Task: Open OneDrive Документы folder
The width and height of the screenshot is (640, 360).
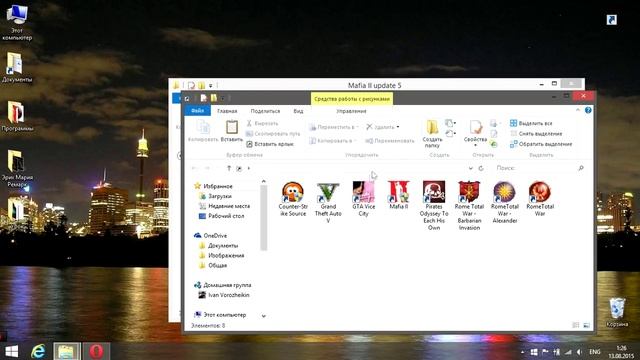Action: tap(218, 246)
